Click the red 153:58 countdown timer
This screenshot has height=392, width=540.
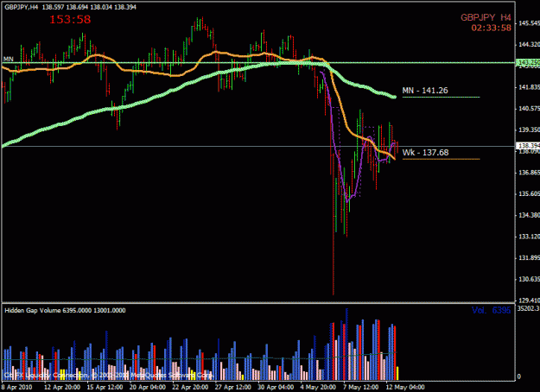pyautogui.click(x=70, y=20)
